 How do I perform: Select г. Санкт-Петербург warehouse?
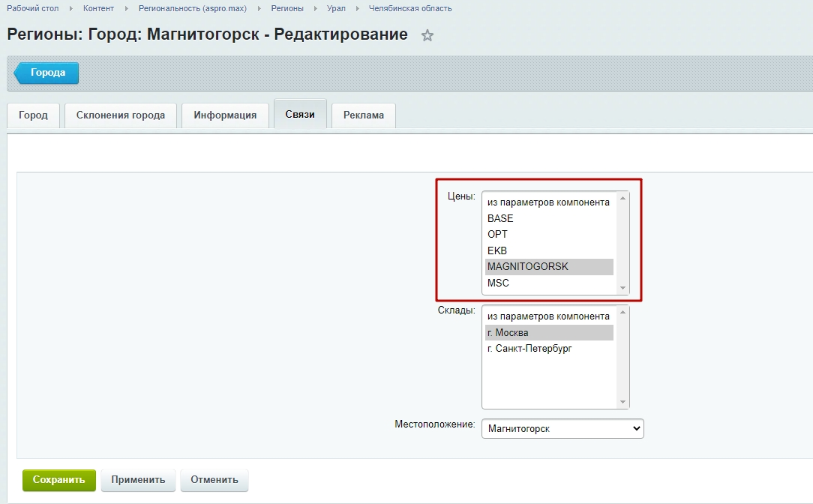529,349
